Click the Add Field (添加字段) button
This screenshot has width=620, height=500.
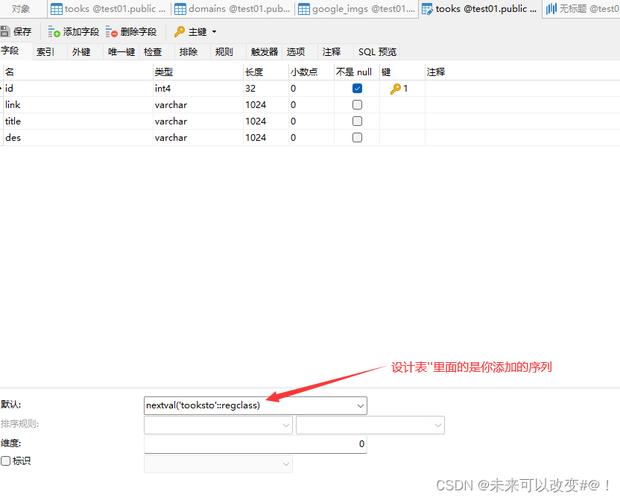coord(73,32)
